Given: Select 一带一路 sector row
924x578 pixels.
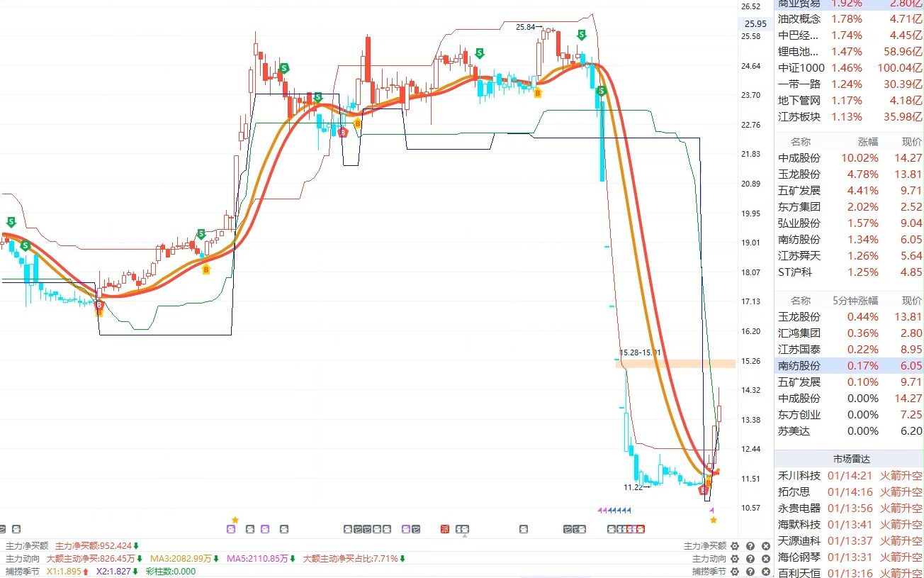Looking at the screenshot, I should (x=849, y=84).
